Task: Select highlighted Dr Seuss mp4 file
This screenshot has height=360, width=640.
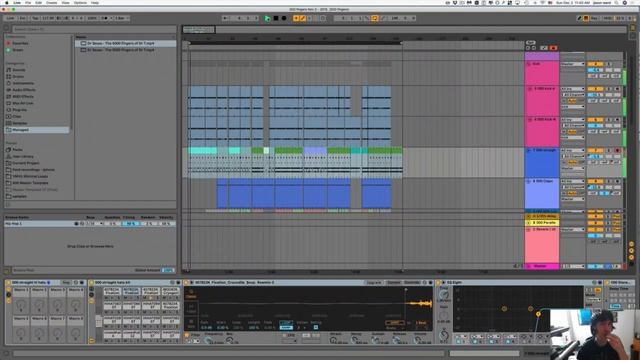Action: click(126, 43)
